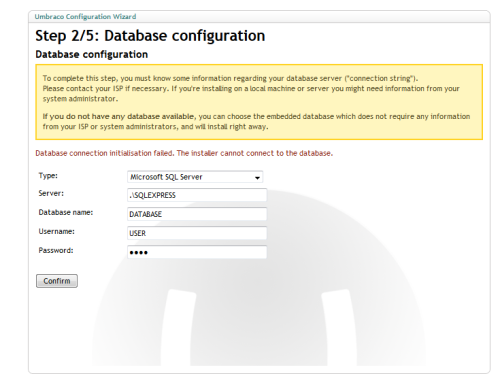Click the Database name input field

(x=197, y=214)
